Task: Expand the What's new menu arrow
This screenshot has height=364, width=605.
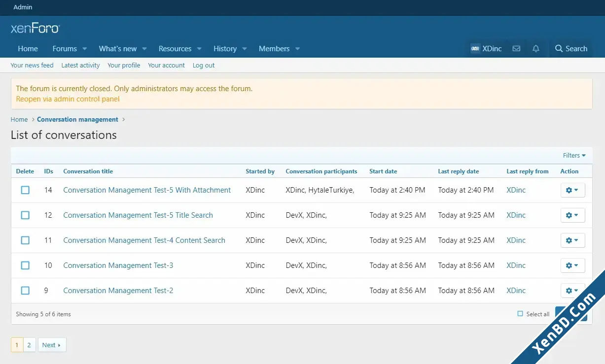Action: (144, 49)
